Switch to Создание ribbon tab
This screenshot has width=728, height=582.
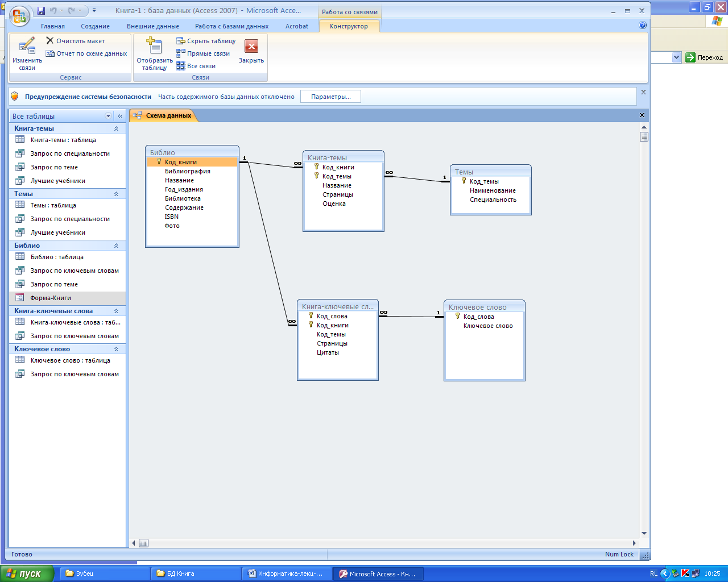click(x=96, y=26)
